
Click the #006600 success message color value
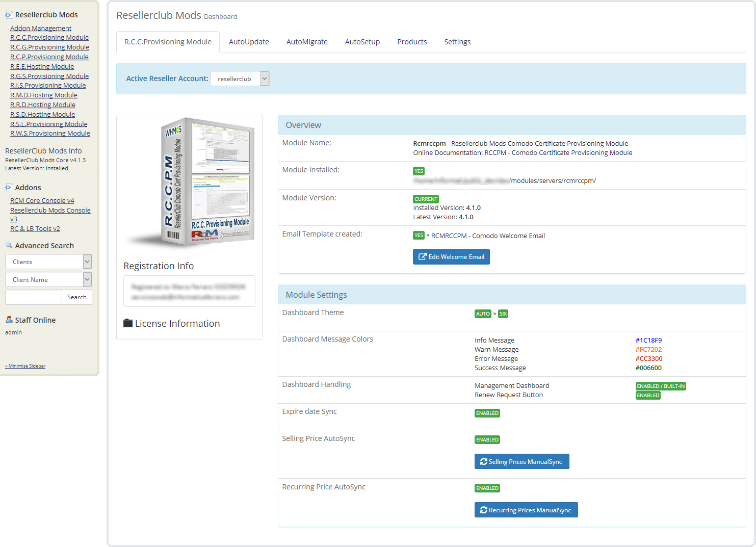pyautogui.click(x=648, y=368)
